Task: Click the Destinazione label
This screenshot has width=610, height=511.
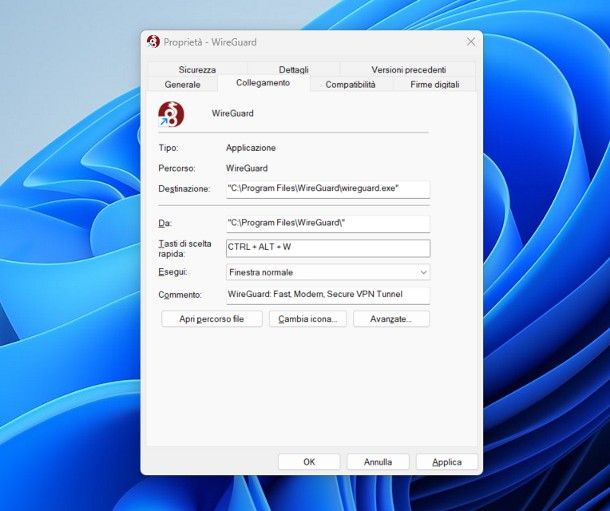Action: pyautogui.click(x=184, y=189)
